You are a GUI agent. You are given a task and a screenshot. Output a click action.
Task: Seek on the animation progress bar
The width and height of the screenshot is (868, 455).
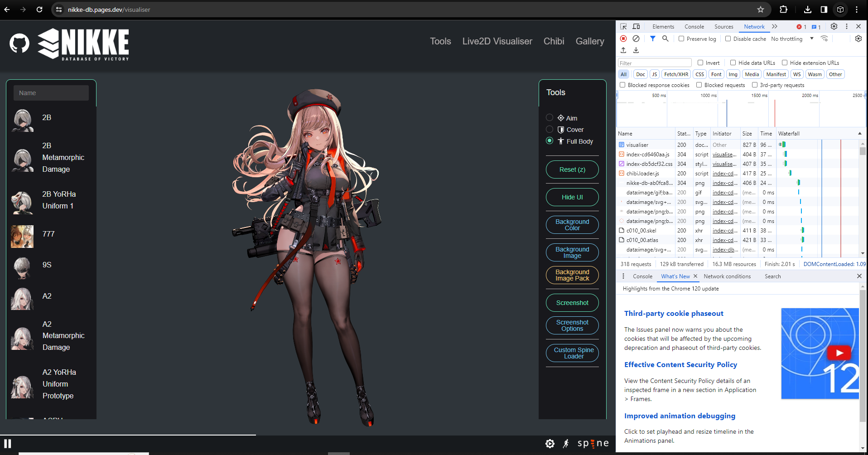308,435
